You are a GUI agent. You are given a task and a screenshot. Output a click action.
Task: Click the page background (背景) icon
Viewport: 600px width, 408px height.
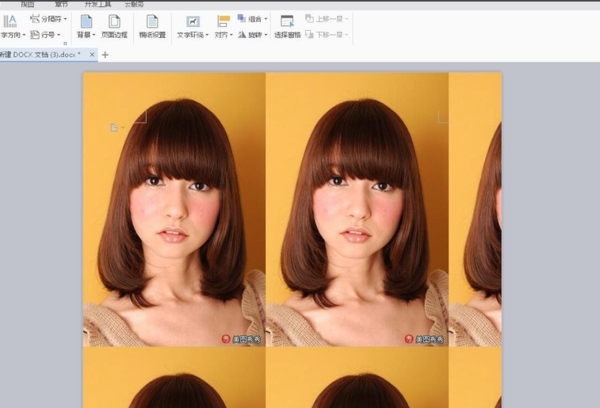point(86,21)
